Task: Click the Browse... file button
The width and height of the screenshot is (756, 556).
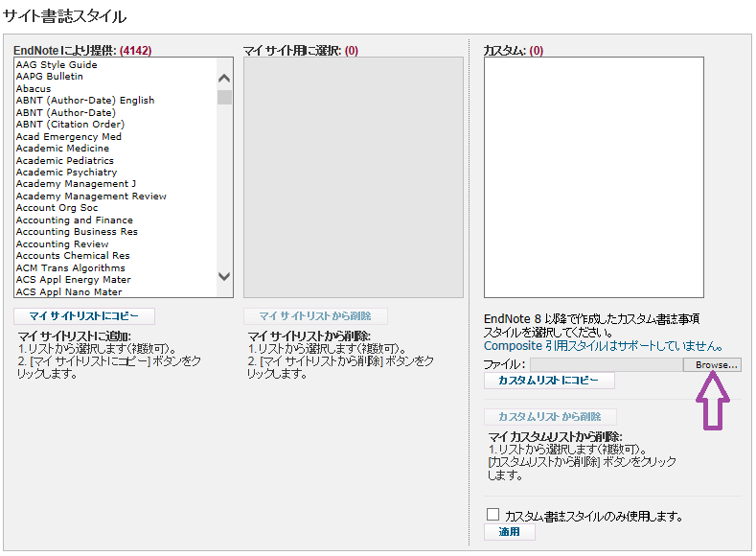Action: (712, 365)
